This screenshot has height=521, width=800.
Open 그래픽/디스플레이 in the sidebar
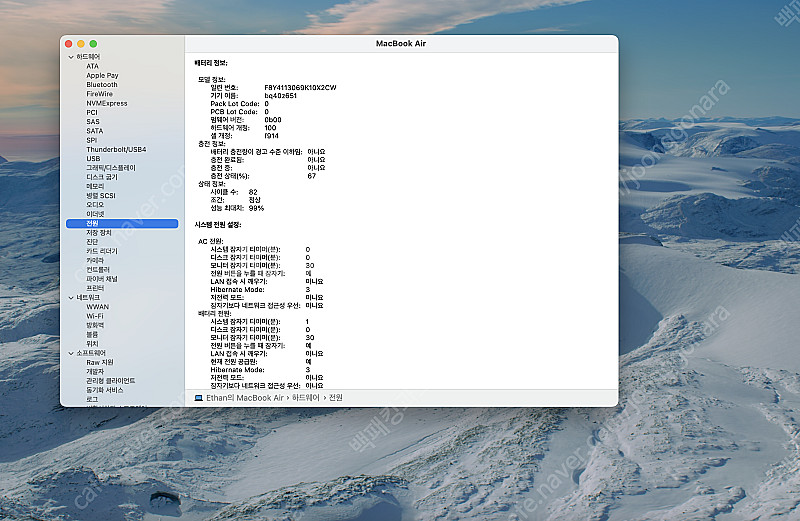[111, 168]
